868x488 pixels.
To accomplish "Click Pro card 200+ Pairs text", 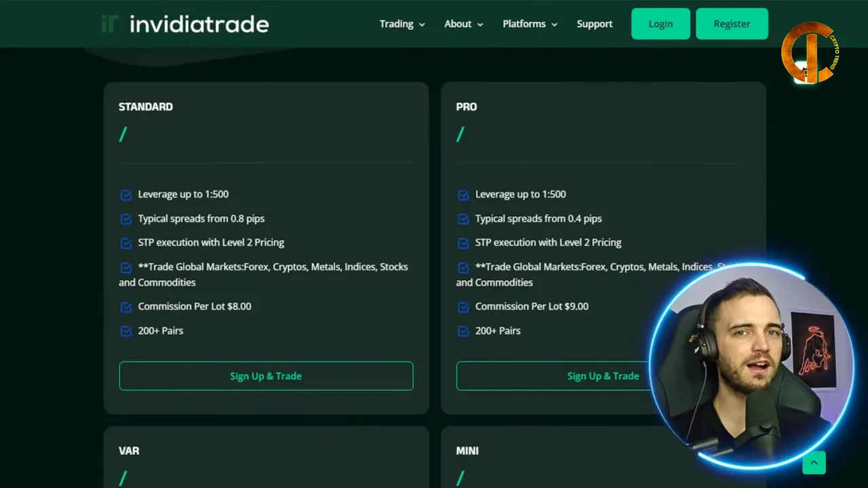I will pos(498,331).
